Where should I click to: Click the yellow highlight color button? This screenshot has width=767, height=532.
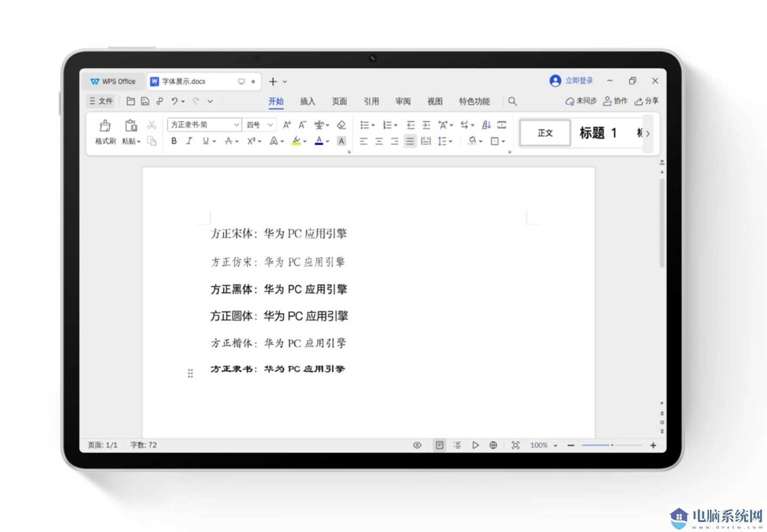[297, 141]
